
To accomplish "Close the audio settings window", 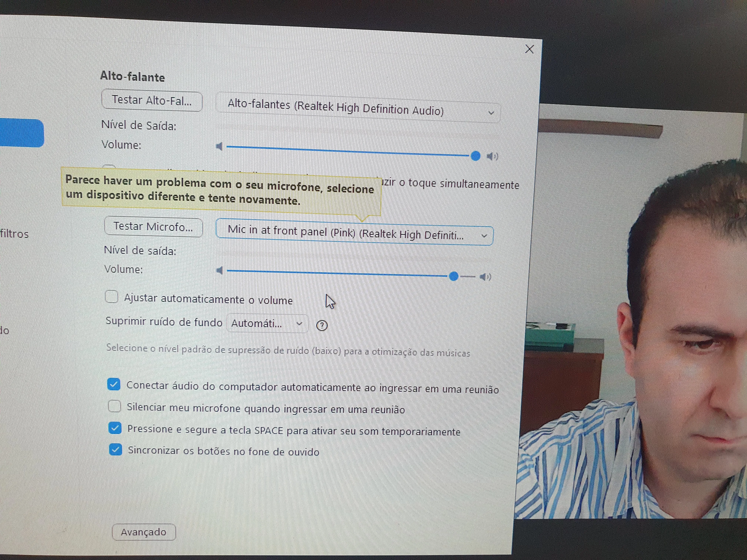I will [529, 49].
